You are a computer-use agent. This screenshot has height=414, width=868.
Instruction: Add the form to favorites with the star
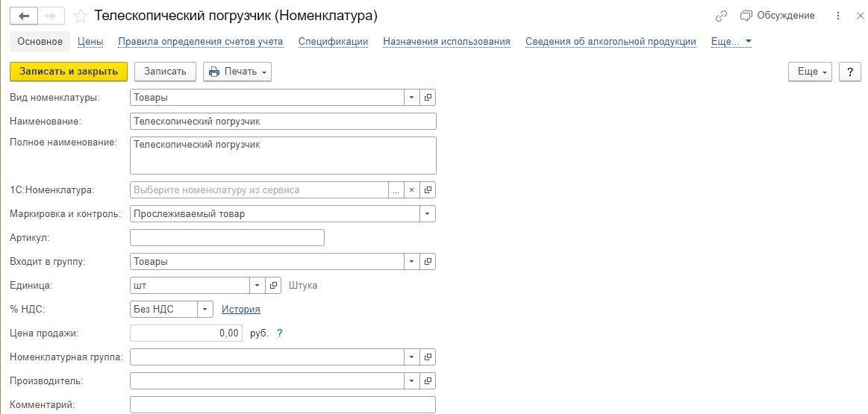point(81,16)
